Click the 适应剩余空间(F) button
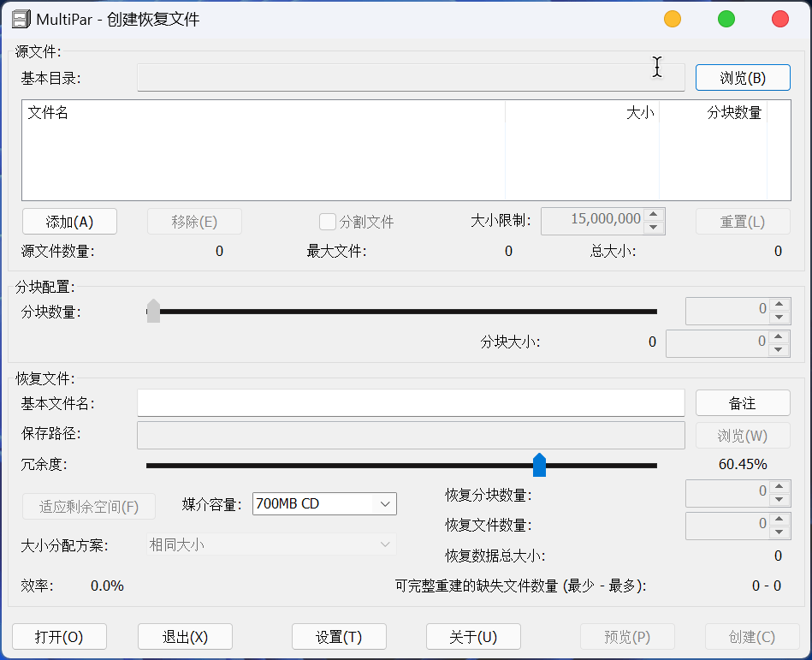Screen dimensions: 812x660 89,506
